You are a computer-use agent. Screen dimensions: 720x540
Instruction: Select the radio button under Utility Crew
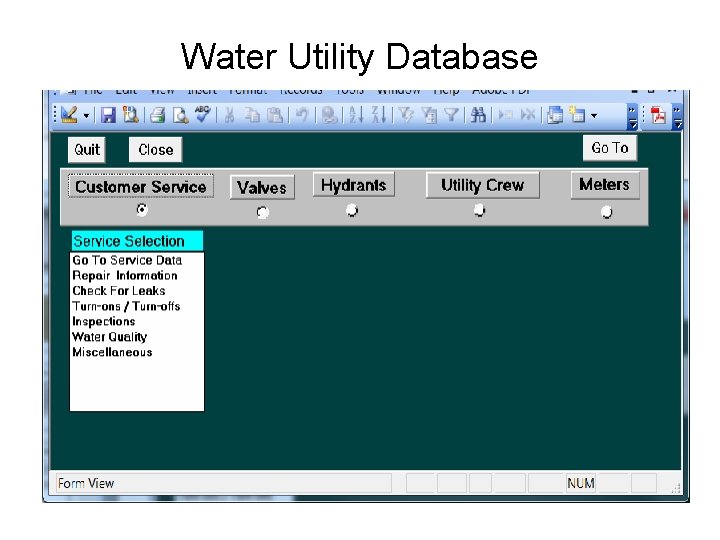tap(479, 210)
